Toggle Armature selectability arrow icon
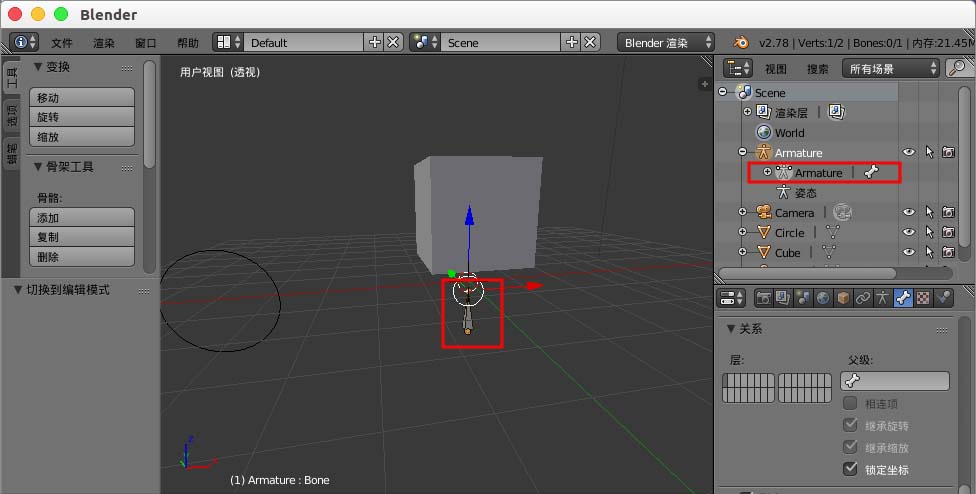Screen dimensions: 976x494 [x=929, y=152]
